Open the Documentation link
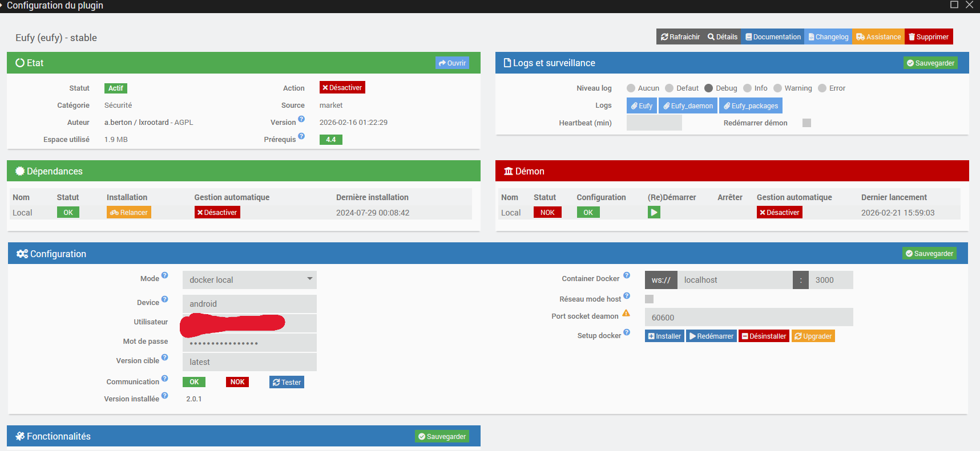 pos(773,37)
